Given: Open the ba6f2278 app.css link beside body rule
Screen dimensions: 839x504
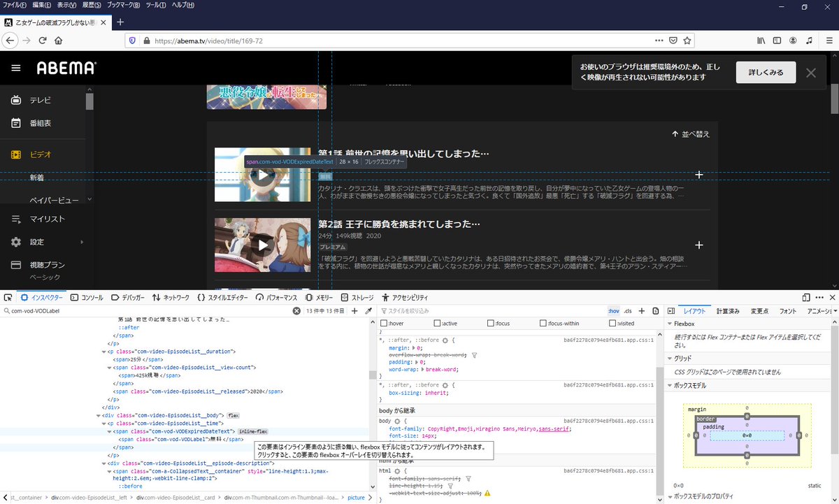Looking at the screenshot, I should tap(608, 421).
